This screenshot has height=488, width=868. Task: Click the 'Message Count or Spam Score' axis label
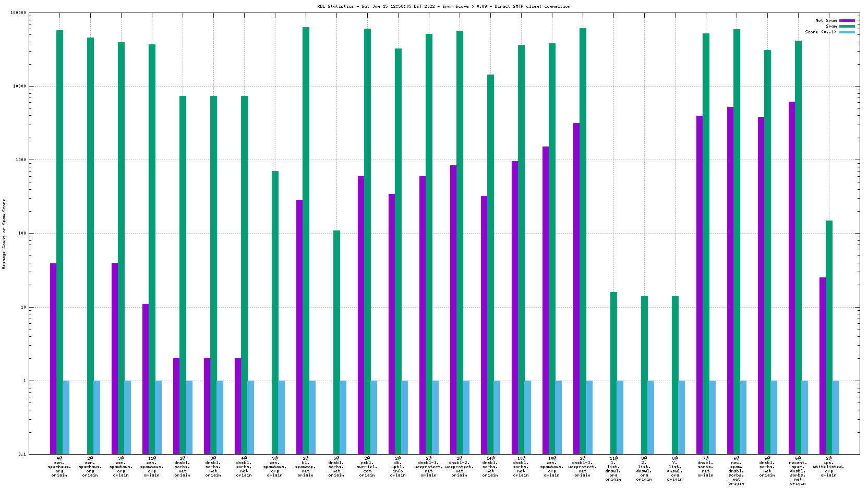tap(4, 234)
